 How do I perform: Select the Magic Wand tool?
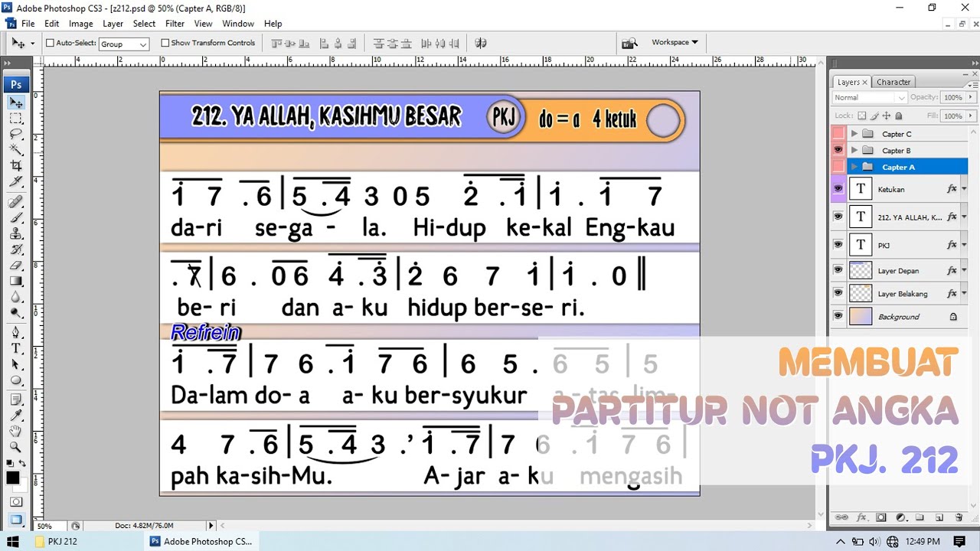16,149
